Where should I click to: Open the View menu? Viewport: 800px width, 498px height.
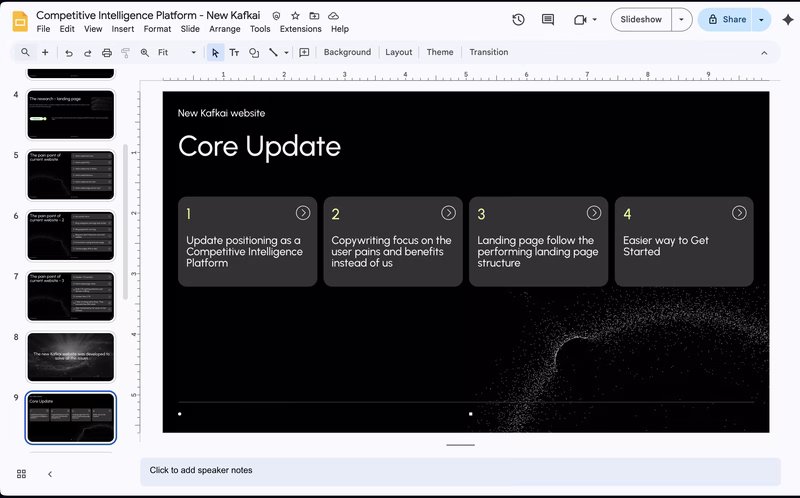(93, 29)
